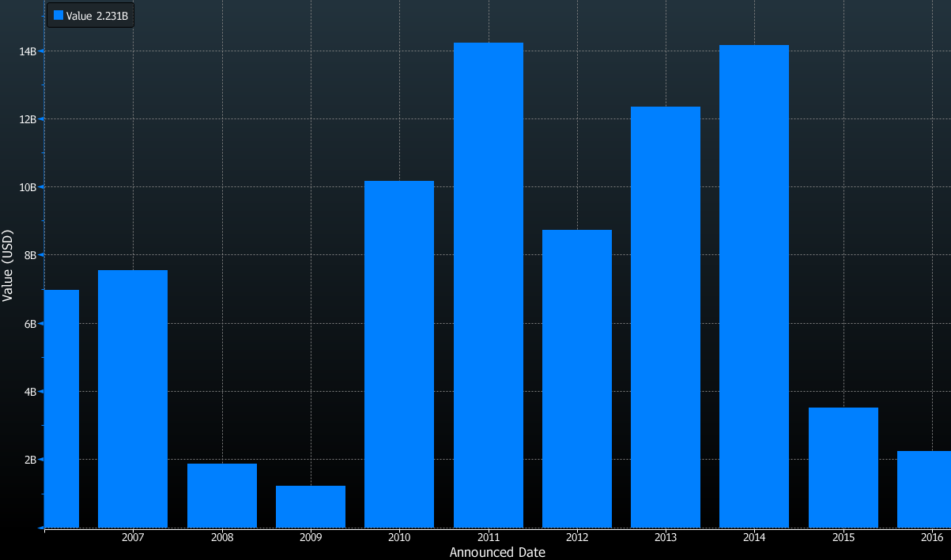Click the leftmost partial bar before 2007

click(x=62, y=408)
